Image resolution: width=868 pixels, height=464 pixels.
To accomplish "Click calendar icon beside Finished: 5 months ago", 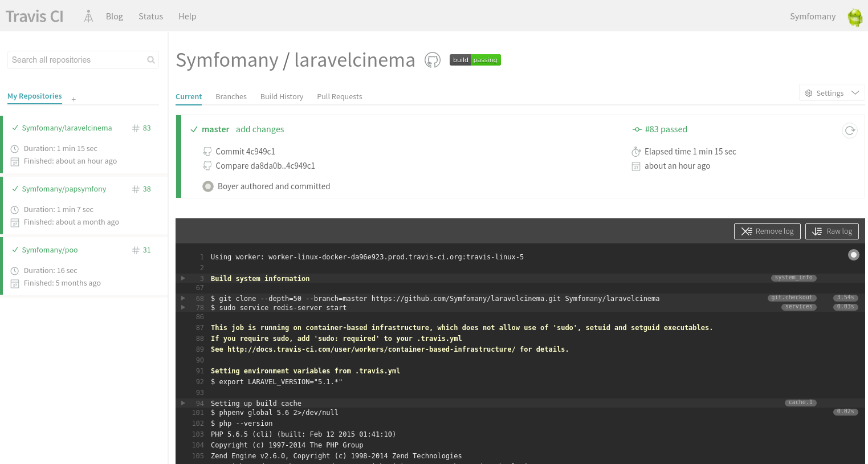I will (15, 284).
